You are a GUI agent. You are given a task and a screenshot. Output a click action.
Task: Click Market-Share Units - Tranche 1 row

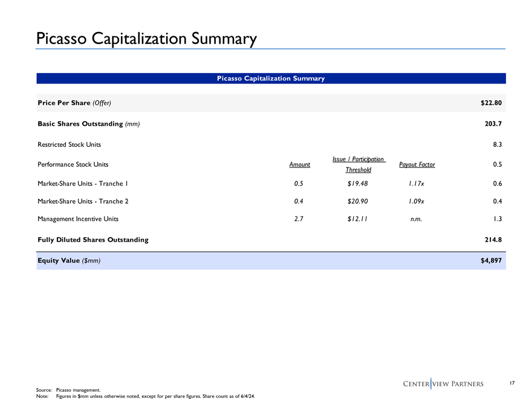tap(82, 184)
